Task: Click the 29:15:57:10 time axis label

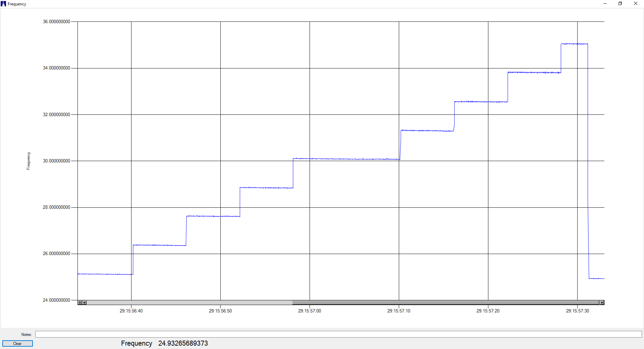Action: click(x=399, y=311)
